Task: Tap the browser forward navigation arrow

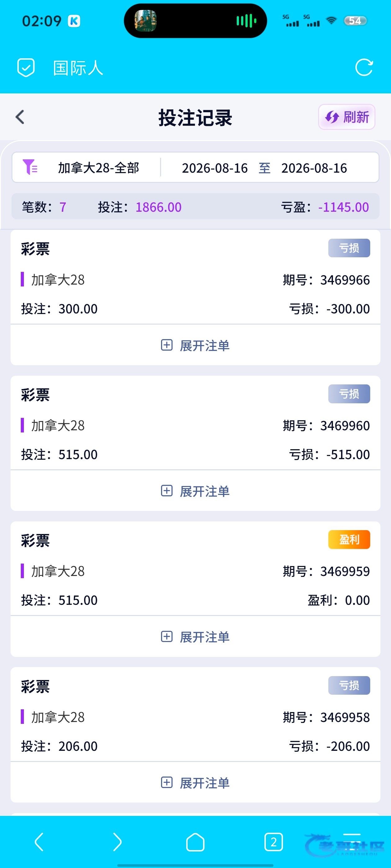Action: click(x=117, y=842)
